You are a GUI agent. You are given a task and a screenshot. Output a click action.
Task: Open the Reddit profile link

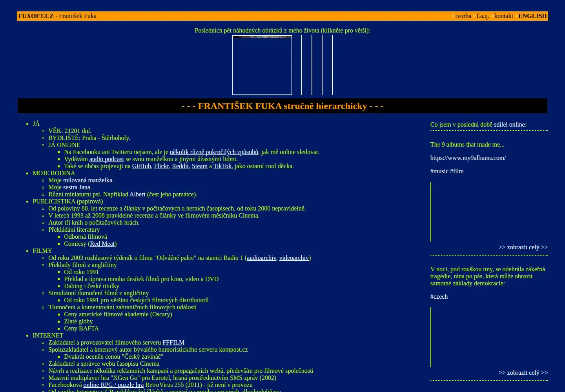180,166
